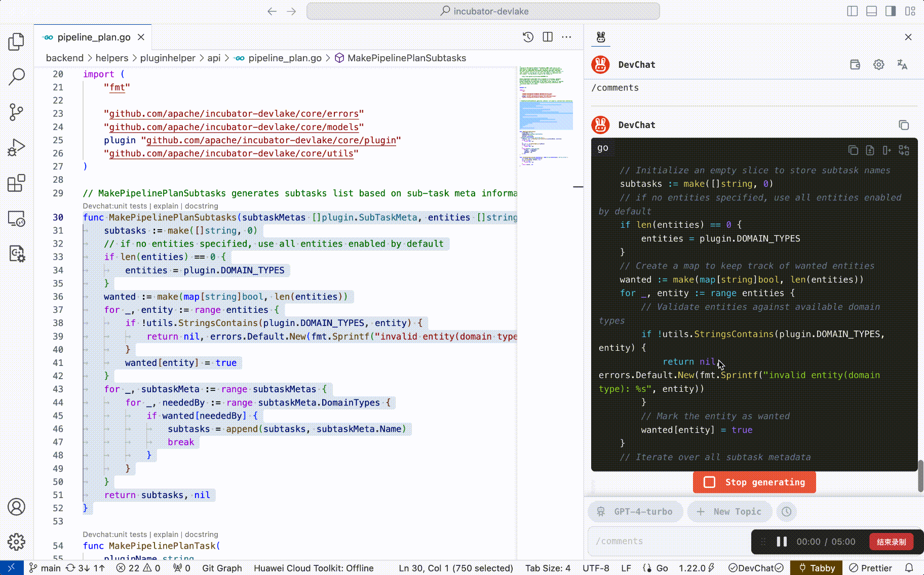Open the Run and Debug view

(x=16, y=147)
